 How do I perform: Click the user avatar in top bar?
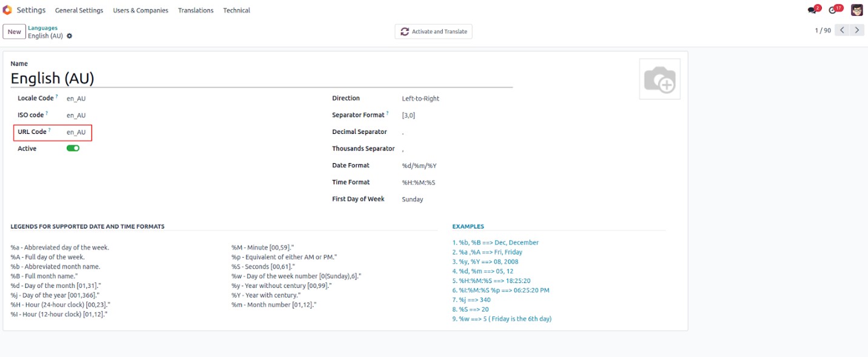pyautogui.click(x=856, y=10)
